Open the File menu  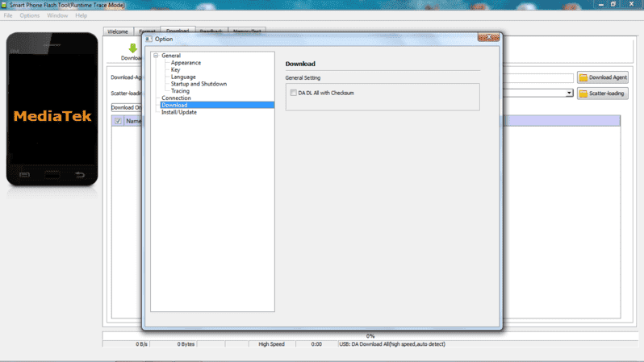8,15
